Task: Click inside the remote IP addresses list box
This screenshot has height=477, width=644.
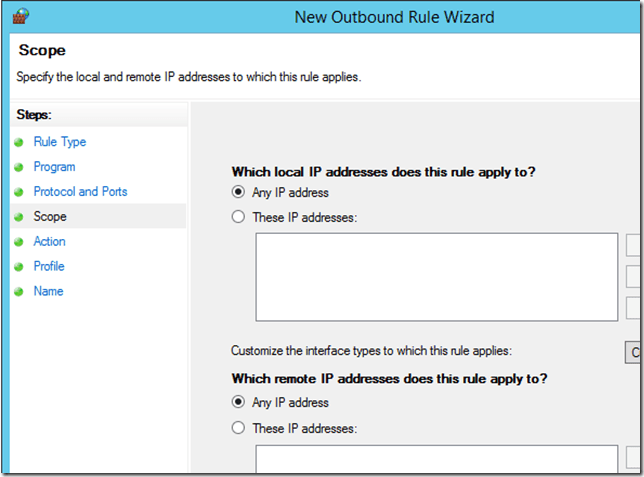Action: point(436,460)
